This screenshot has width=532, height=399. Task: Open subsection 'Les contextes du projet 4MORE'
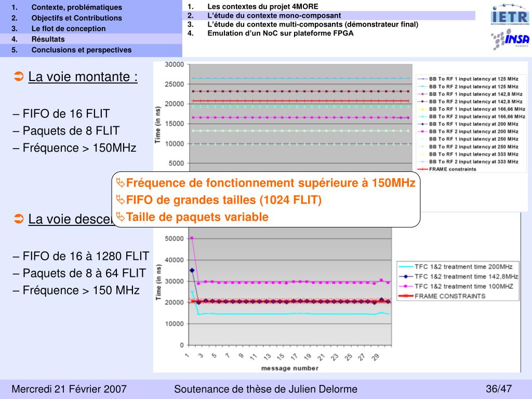[263, 6]
